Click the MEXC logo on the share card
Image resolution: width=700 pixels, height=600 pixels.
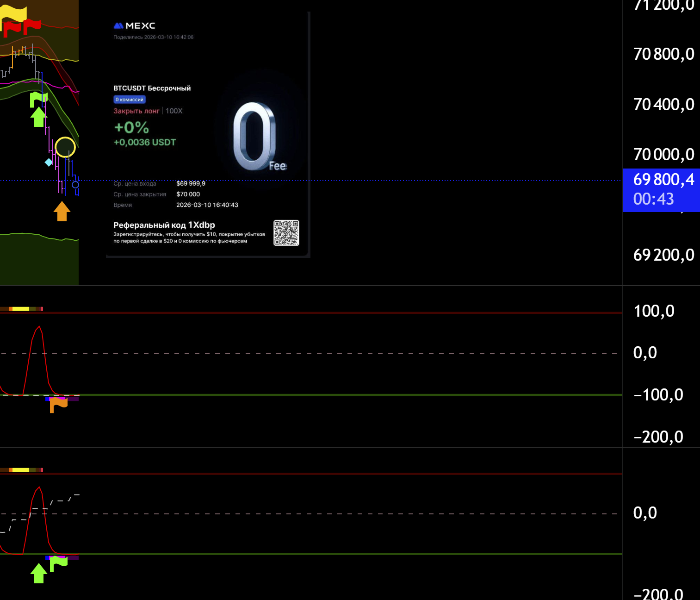pos(135,26)
